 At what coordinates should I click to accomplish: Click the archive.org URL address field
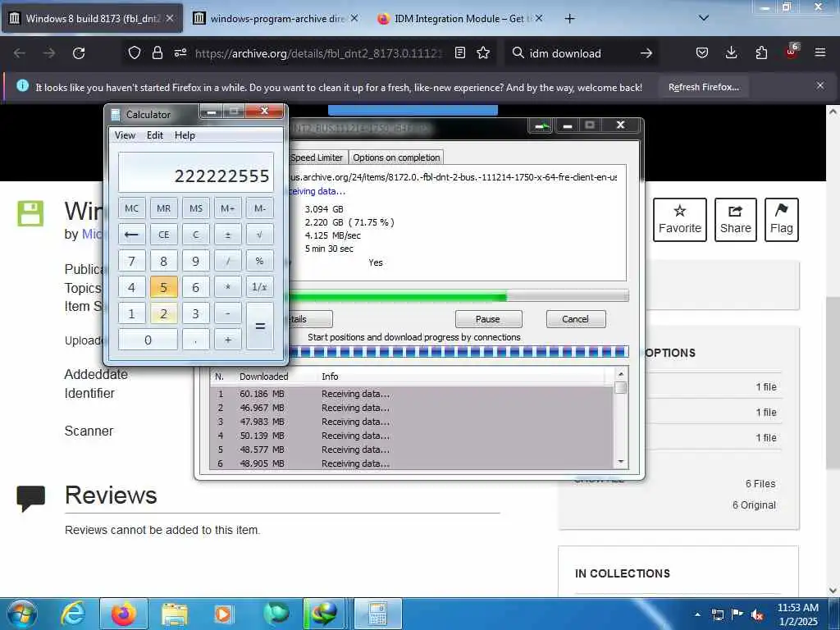318,53
